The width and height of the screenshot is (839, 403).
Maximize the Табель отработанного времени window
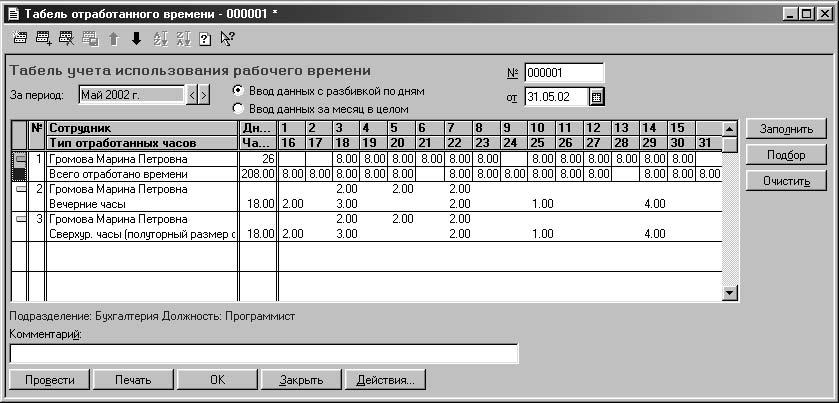[x=806, y=14]
